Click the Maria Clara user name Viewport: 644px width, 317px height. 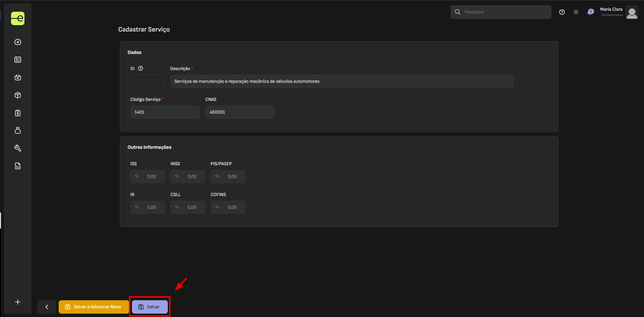click(x=611, y=9)
